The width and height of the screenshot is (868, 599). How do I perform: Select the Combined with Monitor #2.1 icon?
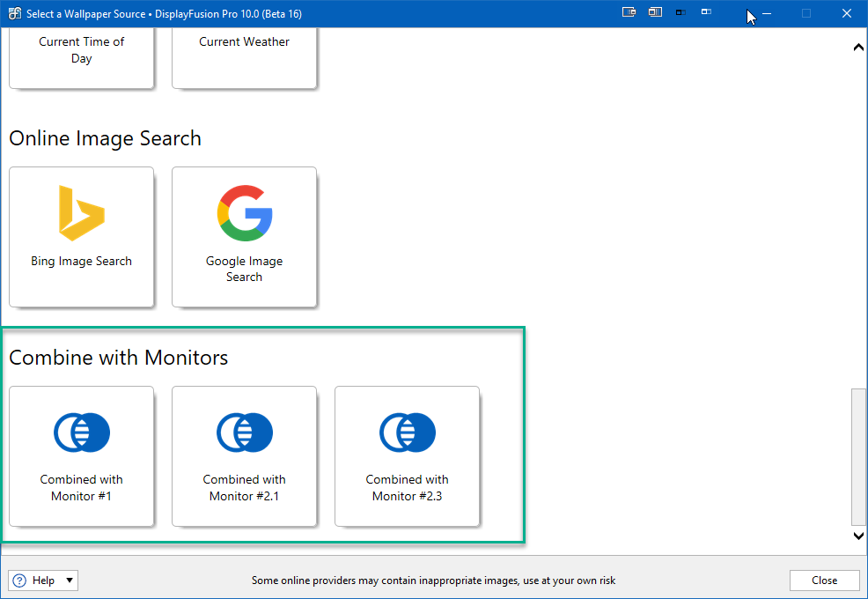(244, 433)
